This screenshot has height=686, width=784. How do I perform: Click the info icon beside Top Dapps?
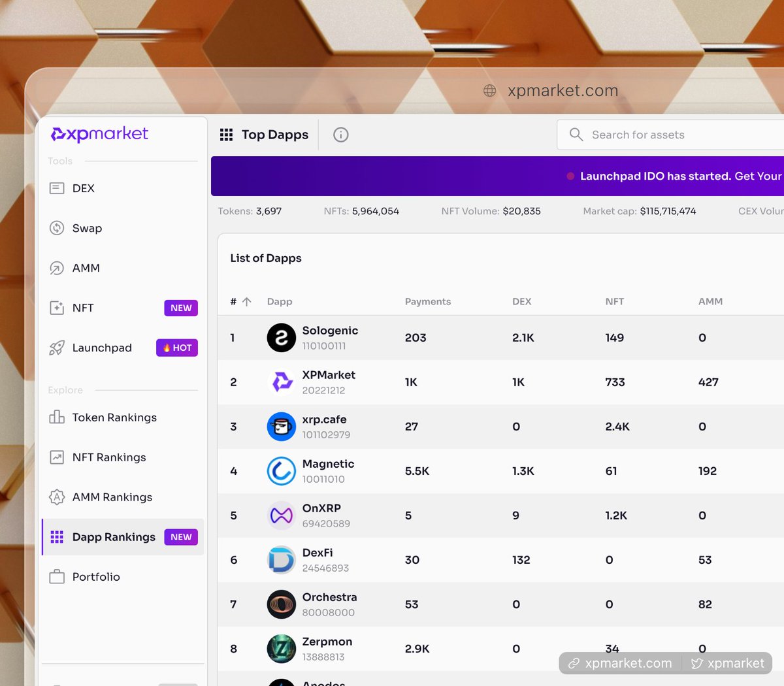click(x=340, y=135)
